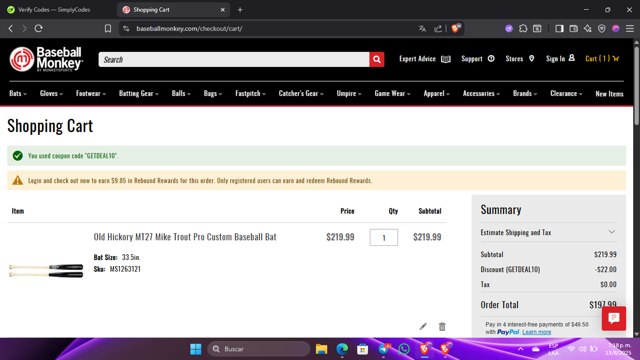This screenshot has height=360, width=640.
Task: Open the Apparel menu
Action: pos(437,93)
